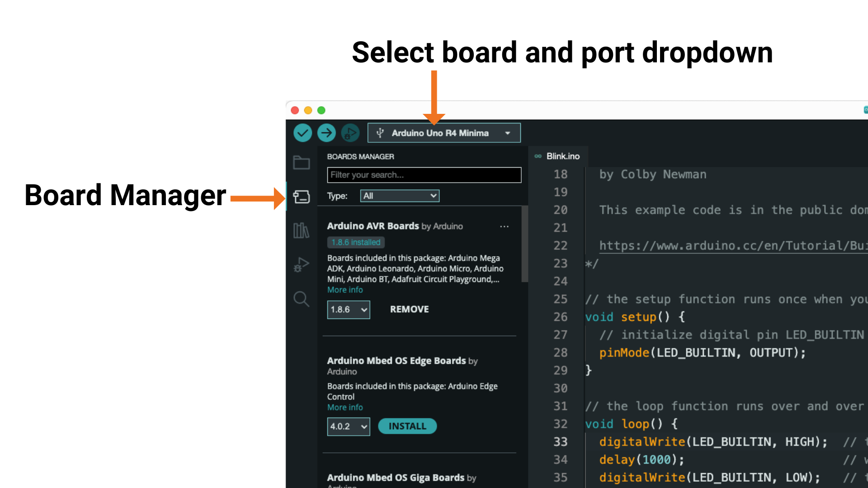Open the 4.0.2 version dropdown for Edge Boards
This screenshot has width=868, height=488.
pos(348,426)
